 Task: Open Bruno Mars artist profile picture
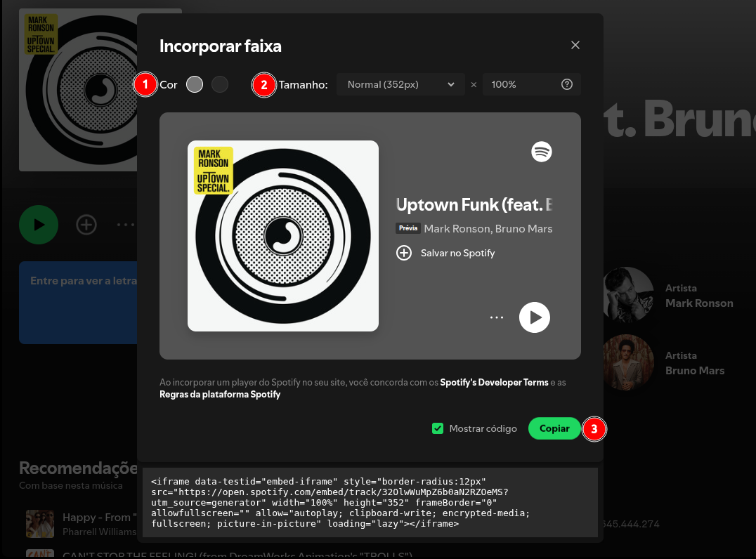[x=629, y=362]
